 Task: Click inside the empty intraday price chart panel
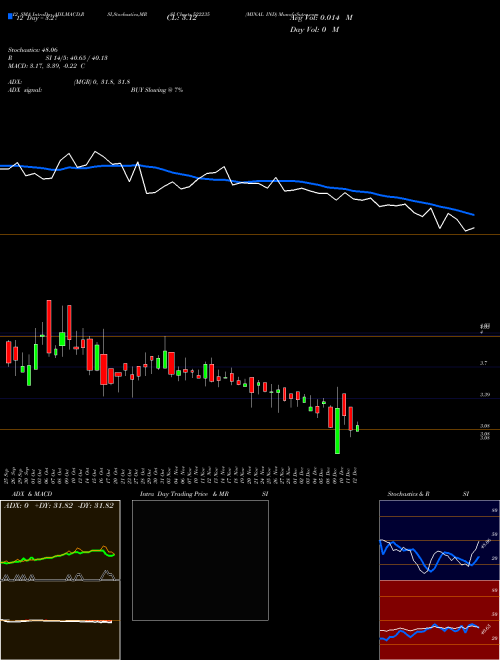(200, 560)
